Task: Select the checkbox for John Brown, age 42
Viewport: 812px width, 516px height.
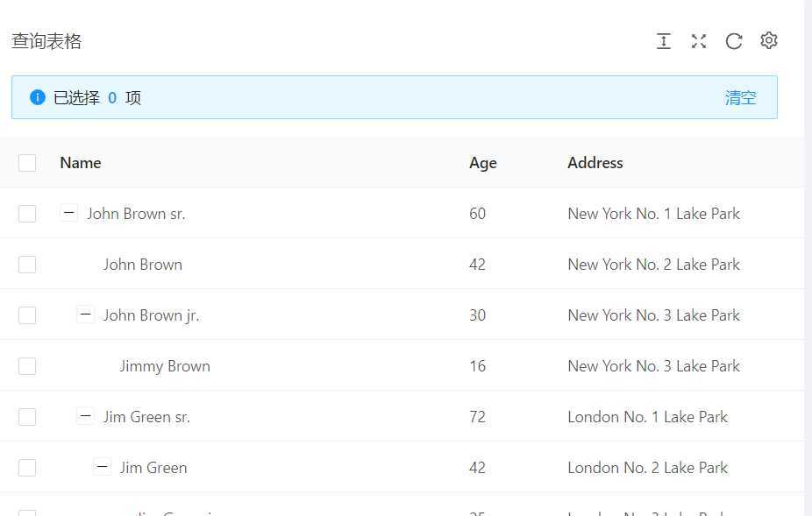Action: click(27, 265)
